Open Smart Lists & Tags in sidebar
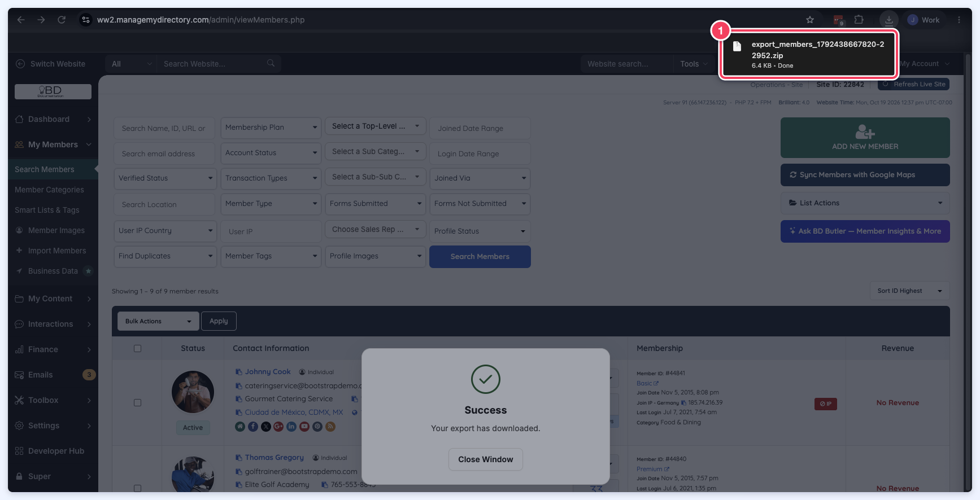 coord(47,210)
